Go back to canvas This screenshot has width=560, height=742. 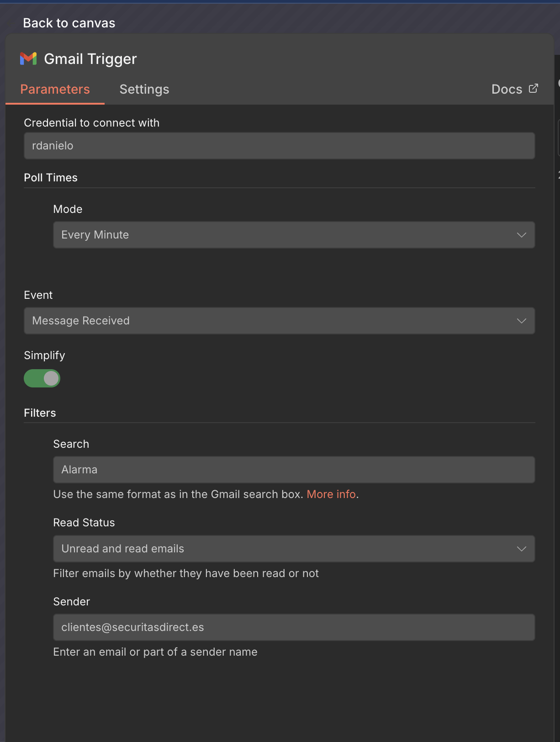(69, 23)
